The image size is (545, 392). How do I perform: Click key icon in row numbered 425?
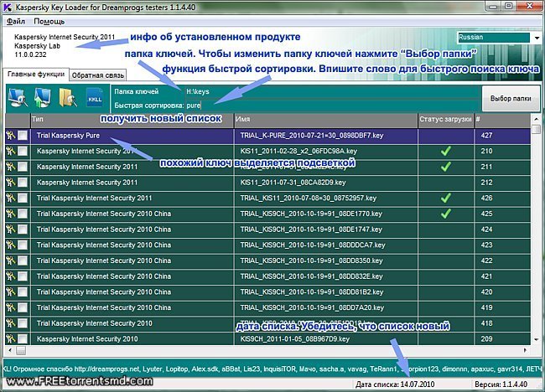pyautogui.click(x=10, y=214)
